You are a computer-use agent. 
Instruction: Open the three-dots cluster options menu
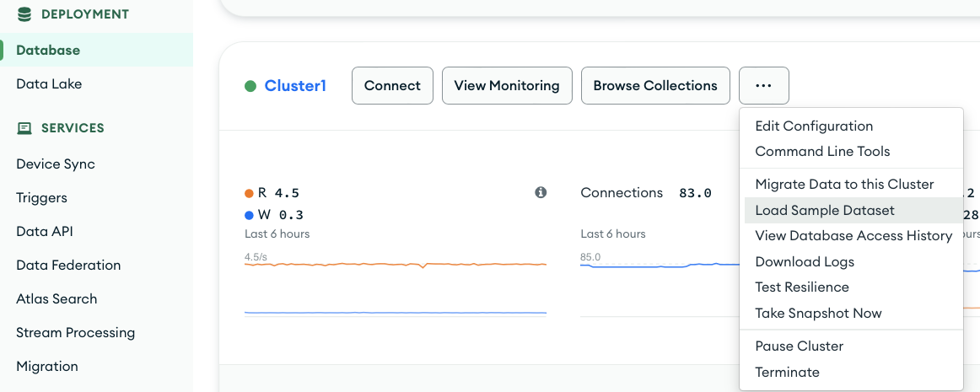click(x=764, y=86)
